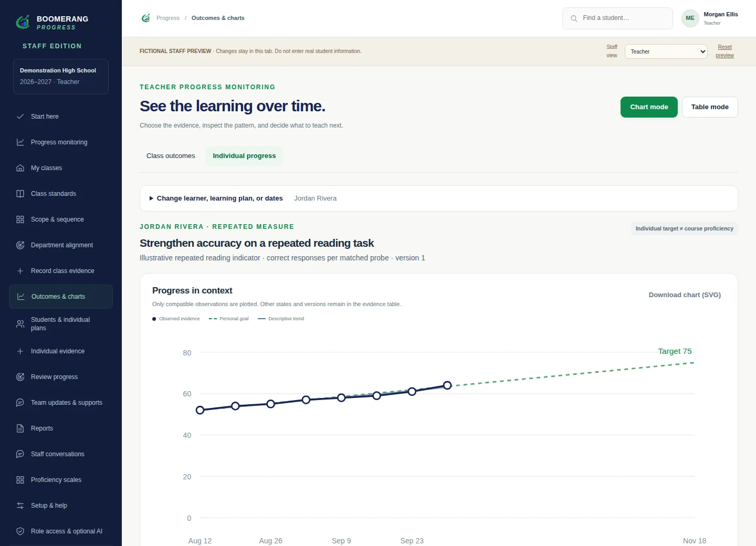756x546 pixels.
Task: Click the breadcrumb logo icon
Action: click(x=145, y=18)
